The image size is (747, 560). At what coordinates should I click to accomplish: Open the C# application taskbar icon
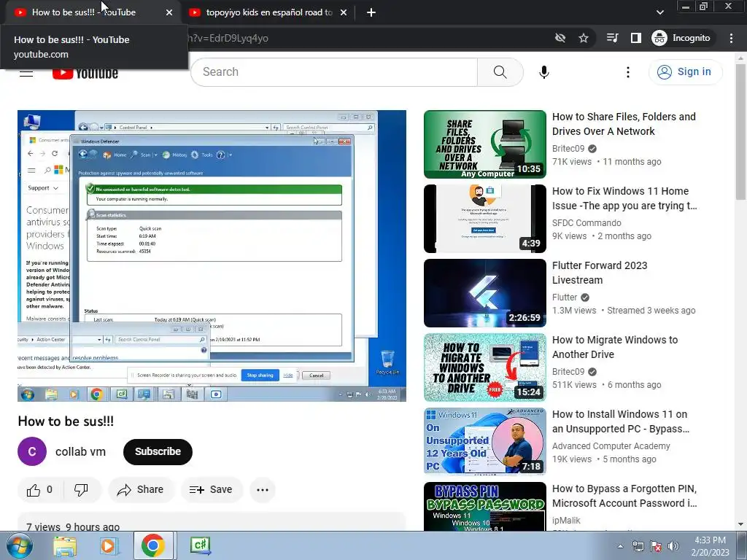pos(200,545)
